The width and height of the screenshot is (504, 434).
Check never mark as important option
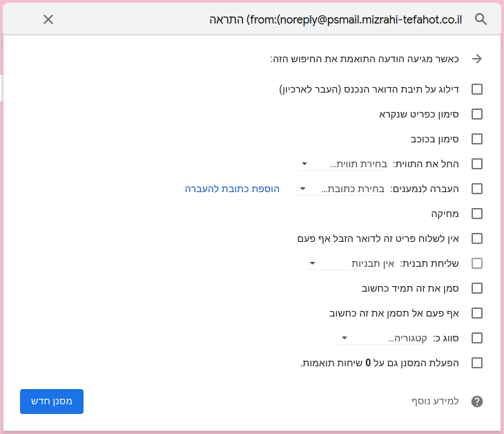(477, 313)
